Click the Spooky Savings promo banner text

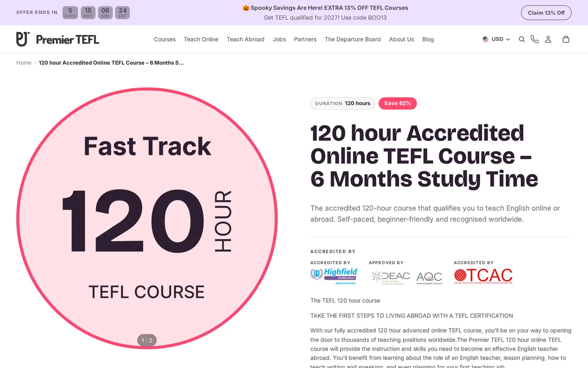pyautogui.click(x=325, y=8)
